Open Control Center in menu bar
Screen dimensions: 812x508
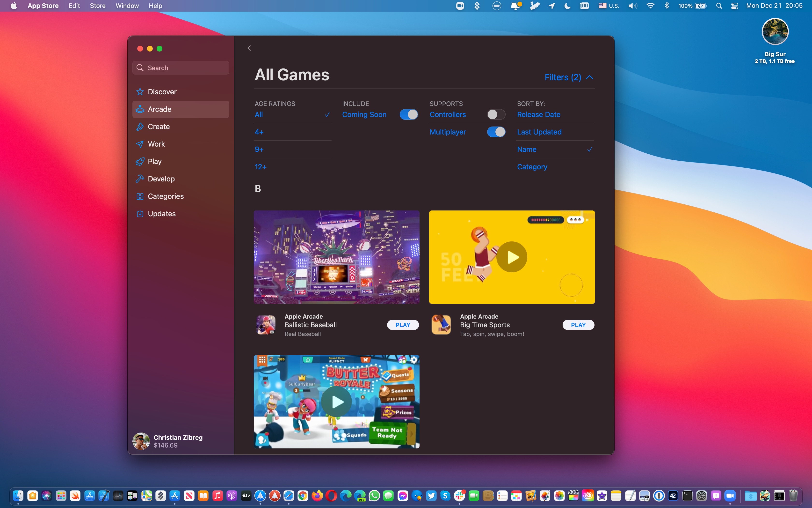[x=734, y=6]
